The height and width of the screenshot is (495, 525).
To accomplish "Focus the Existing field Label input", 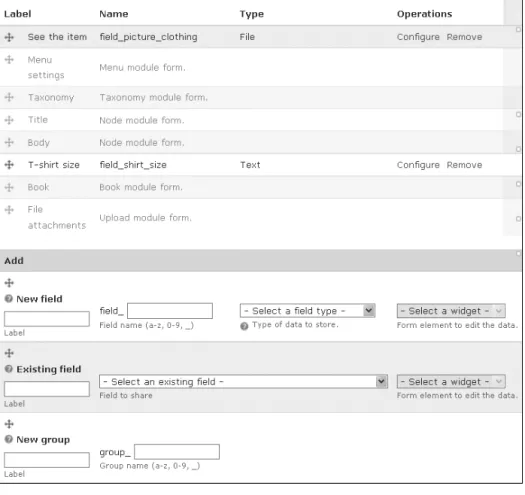I will 47,389.
